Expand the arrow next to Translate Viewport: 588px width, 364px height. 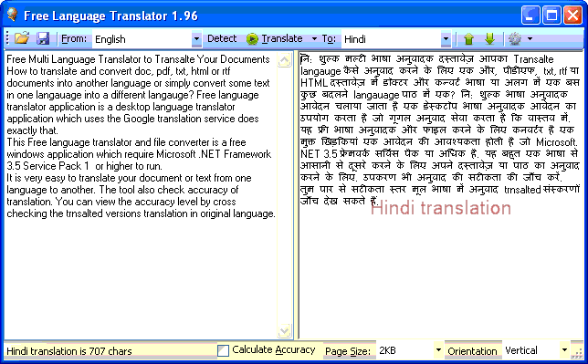[314, 38]
